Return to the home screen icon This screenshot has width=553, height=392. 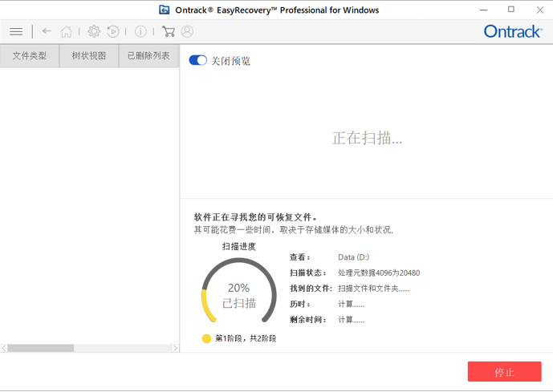[66, 32]
